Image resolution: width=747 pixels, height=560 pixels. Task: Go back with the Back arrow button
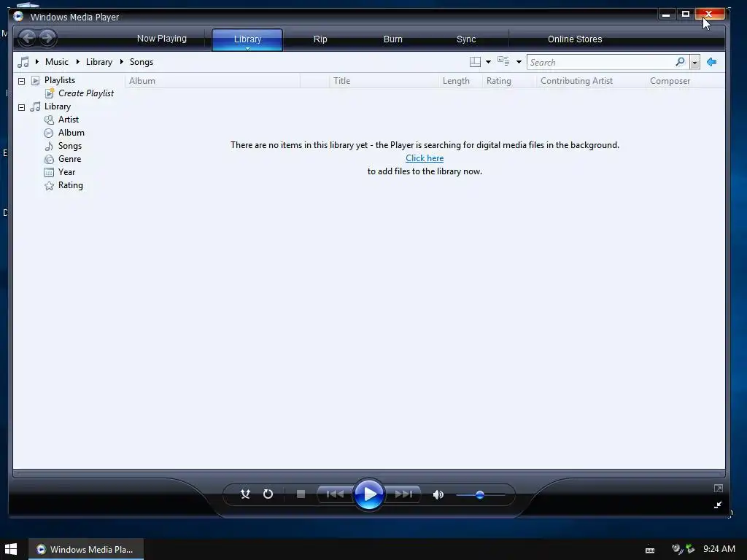pos(28,38)
